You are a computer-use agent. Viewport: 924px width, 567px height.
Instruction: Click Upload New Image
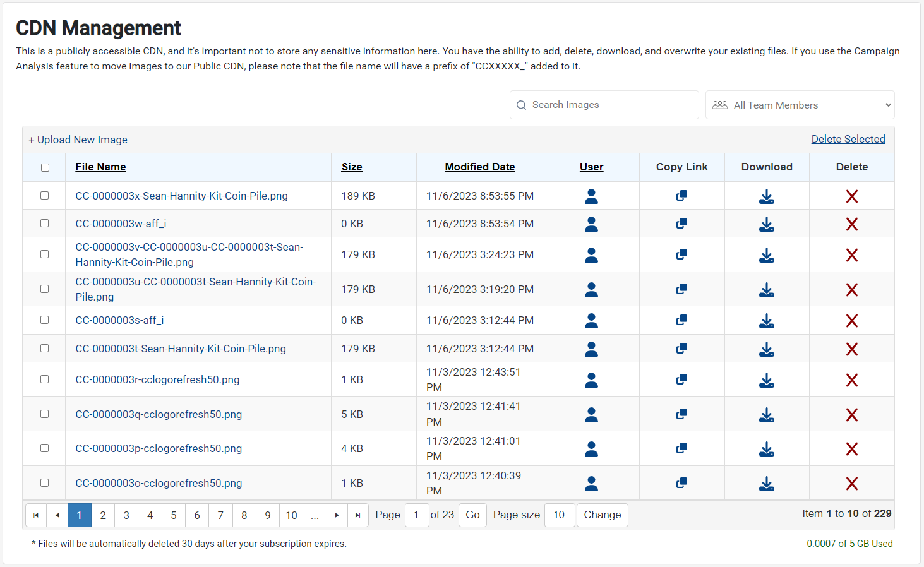point(78,139)
